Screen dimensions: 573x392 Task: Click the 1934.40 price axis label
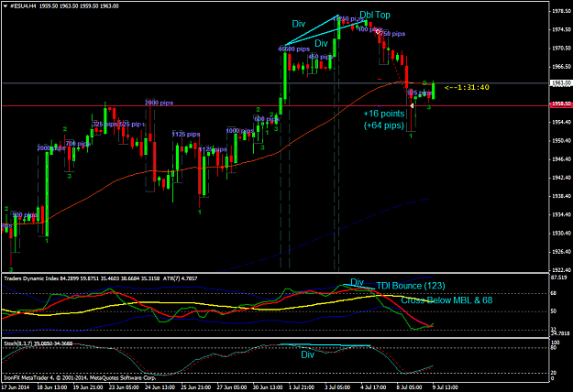click(x=562, y=214)
